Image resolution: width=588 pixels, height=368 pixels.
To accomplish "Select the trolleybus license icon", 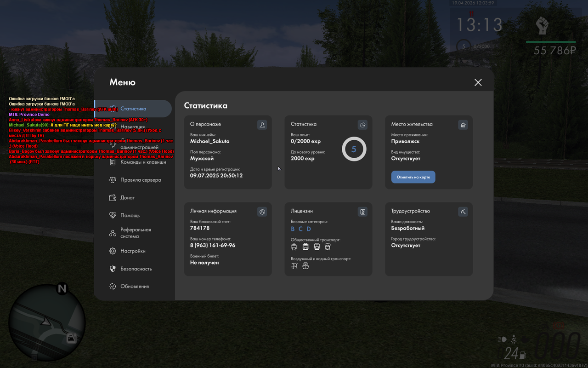I will point(294,247).
